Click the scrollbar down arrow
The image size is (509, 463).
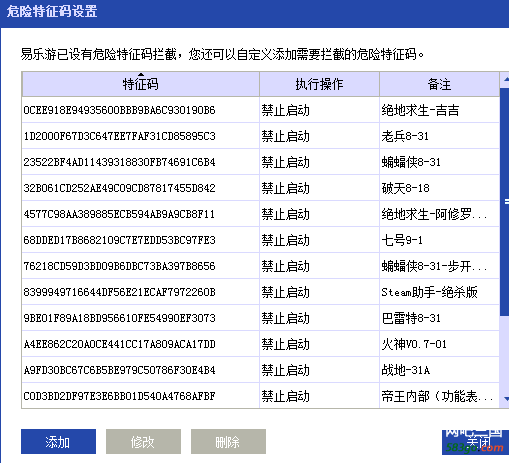point(506,399)
